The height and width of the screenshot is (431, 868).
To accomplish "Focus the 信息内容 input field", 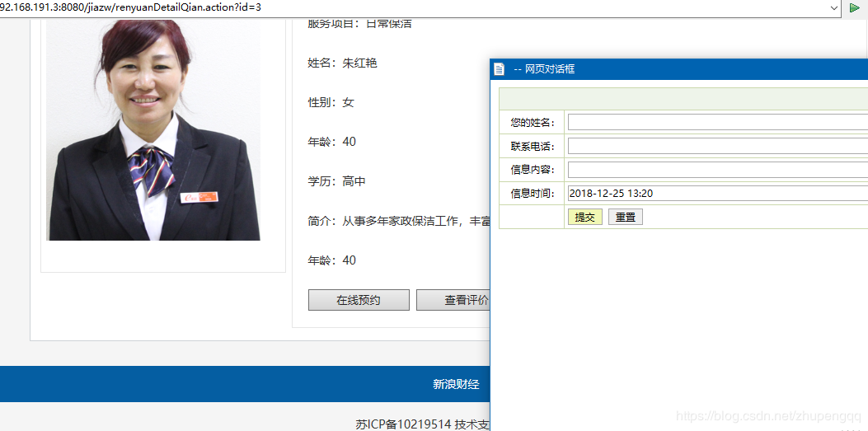I will click(718, 170).
